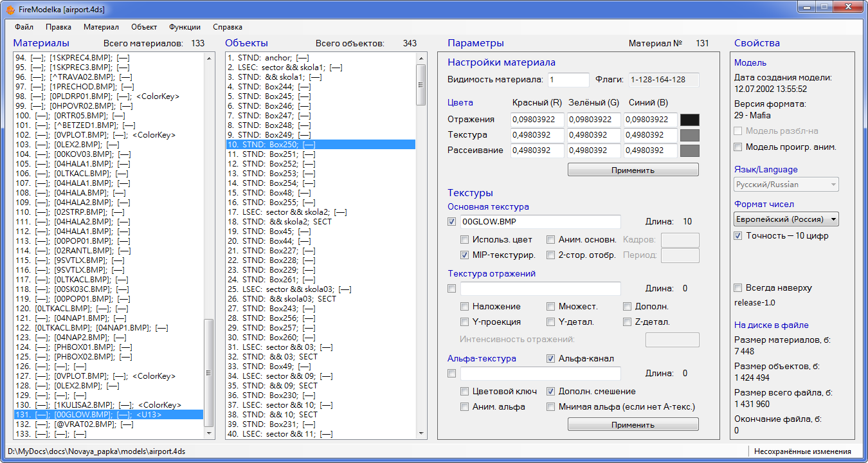Toggle the MIP-текстурир. checkbox
This screenshot has height=463, width=868.
pos(465,255)
